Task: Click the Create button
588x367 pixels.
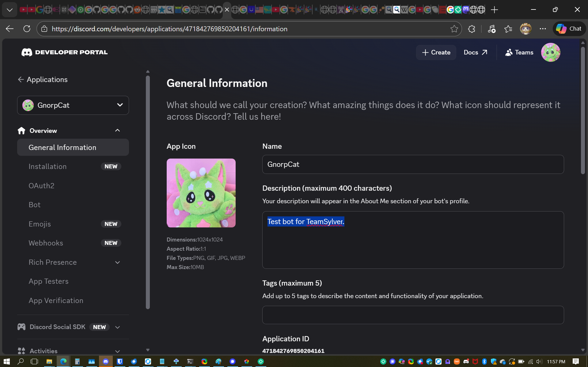Action: (436, 52)
